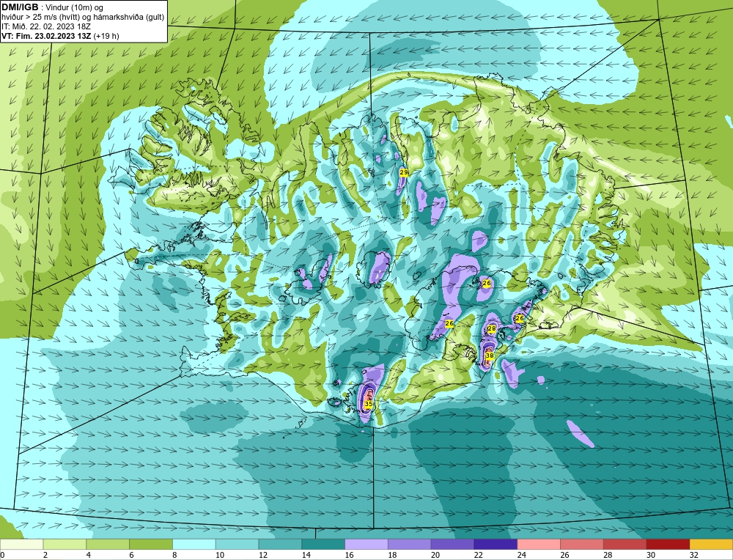Select the dark teal 14–16 legend swatch
The image size is (733, 560).
tap(323, 545)
